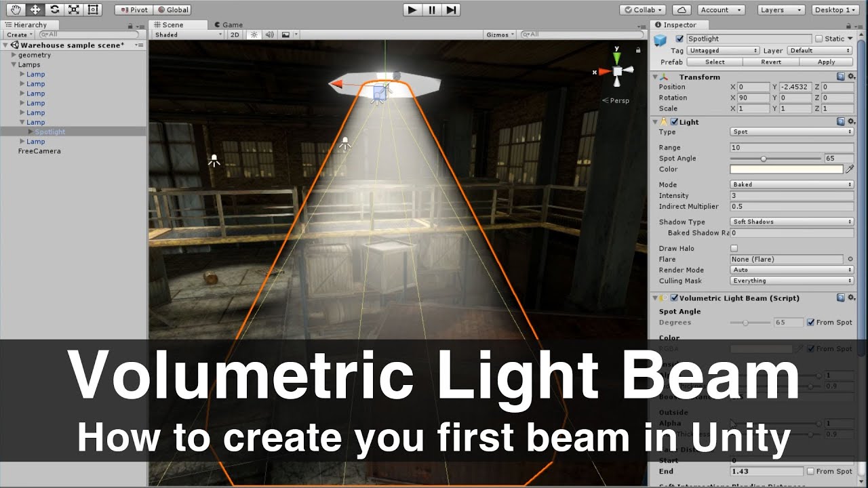Disable Volumetric Light Beam script checkbox
Viewport: 868px width, 488px height.
tap(674, 298)
